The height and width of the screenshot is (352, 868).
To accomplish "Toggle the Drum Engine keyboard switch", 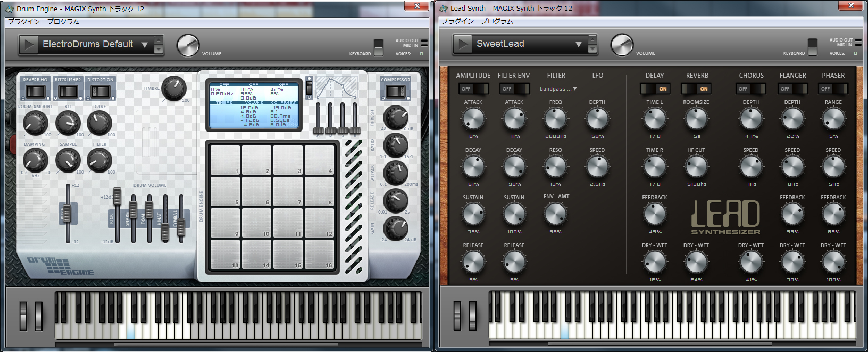I will pyautogui.click(x=378, y=47).
